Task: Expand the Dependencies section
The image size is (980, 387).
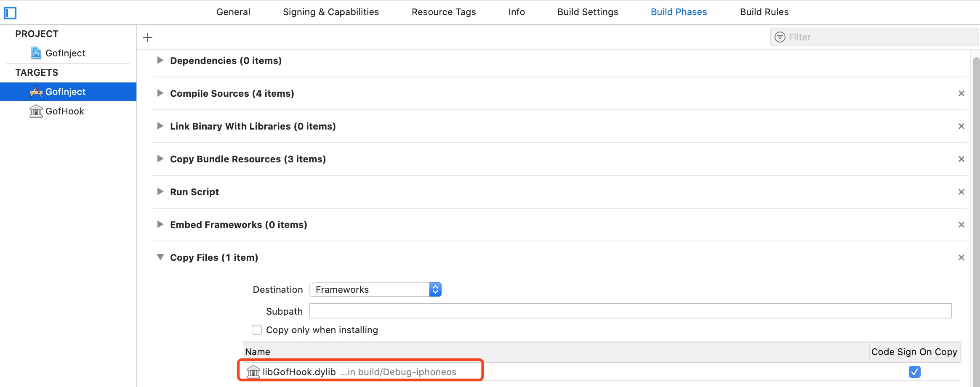Action: pos(160,60)
